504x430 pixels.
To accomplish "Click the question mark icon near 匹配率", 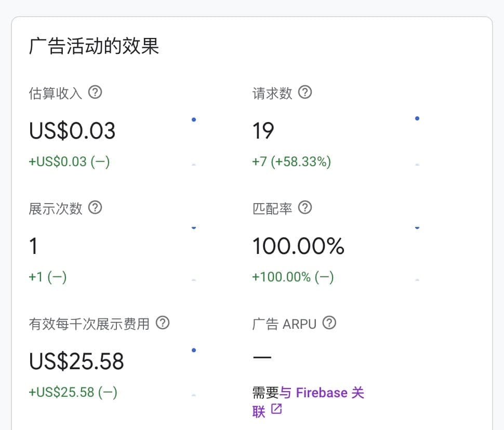I will [x=306, y=208].
